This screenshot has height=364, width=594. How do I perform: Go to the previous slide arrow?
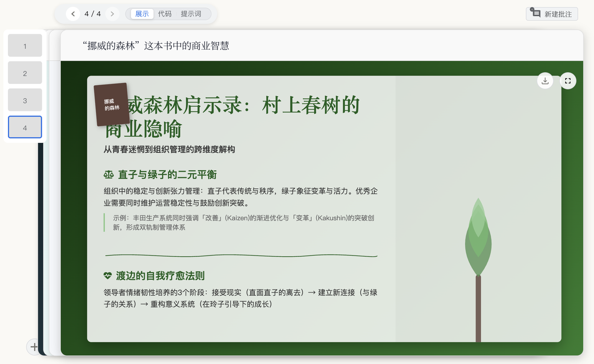point(73,14)
